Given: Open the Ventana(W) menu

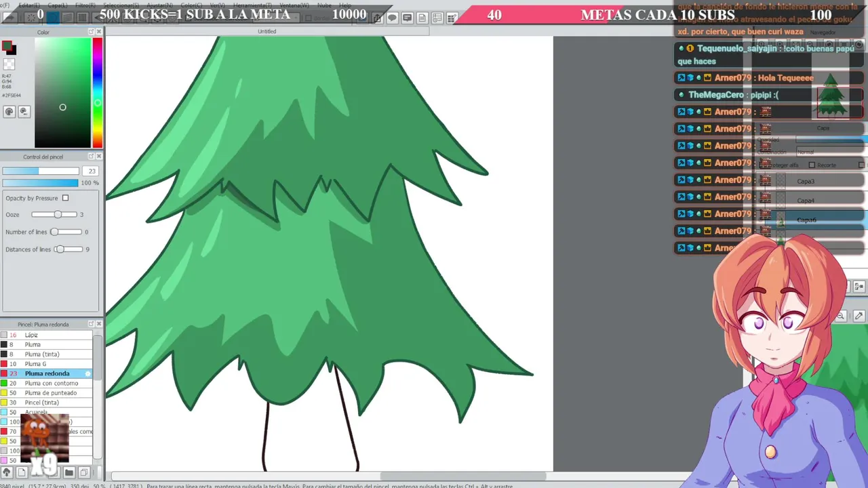Looking at the screenshot, I should coord(294,5).
